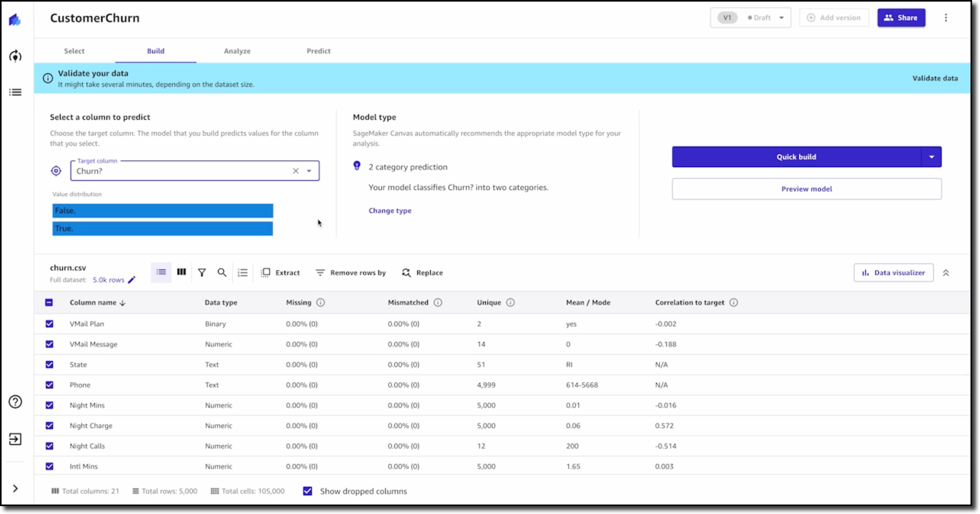Viewport: 980px width, 514px height.
Task: Uncheck the VMail Plan checkbox
Action: (x=49, y=324)
